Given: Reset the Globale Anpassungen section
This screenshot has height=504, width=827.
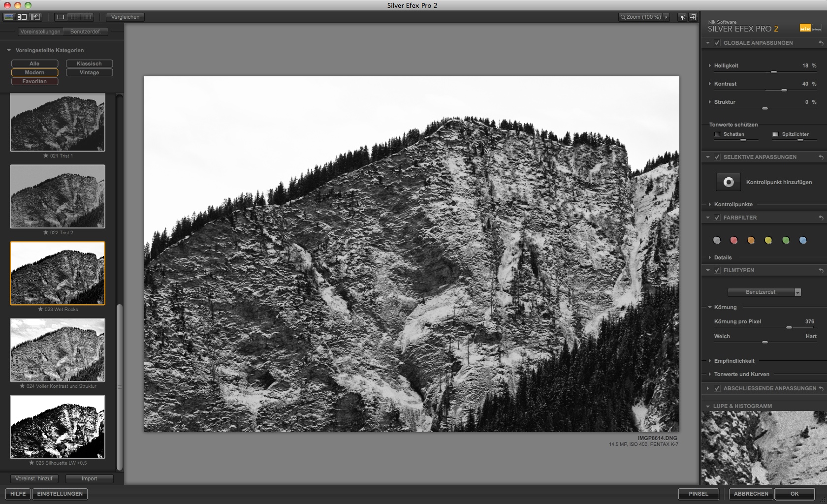Looking at the screenshot, I should pyautogui.click(x=821, y=43).
